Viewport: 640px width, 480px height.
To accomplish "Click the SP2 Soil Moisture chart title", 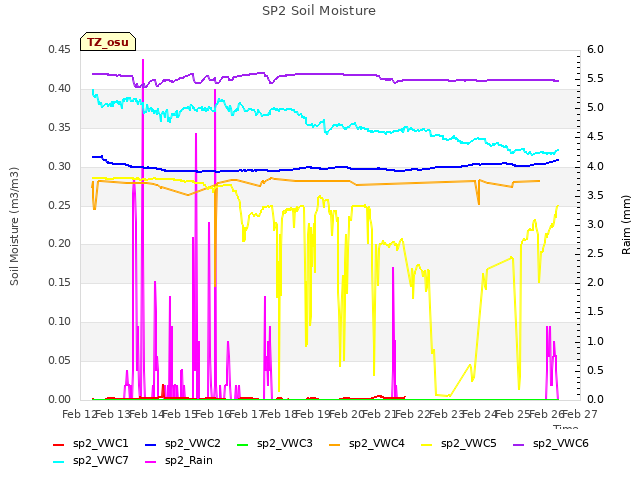I will tap(319, 11).
